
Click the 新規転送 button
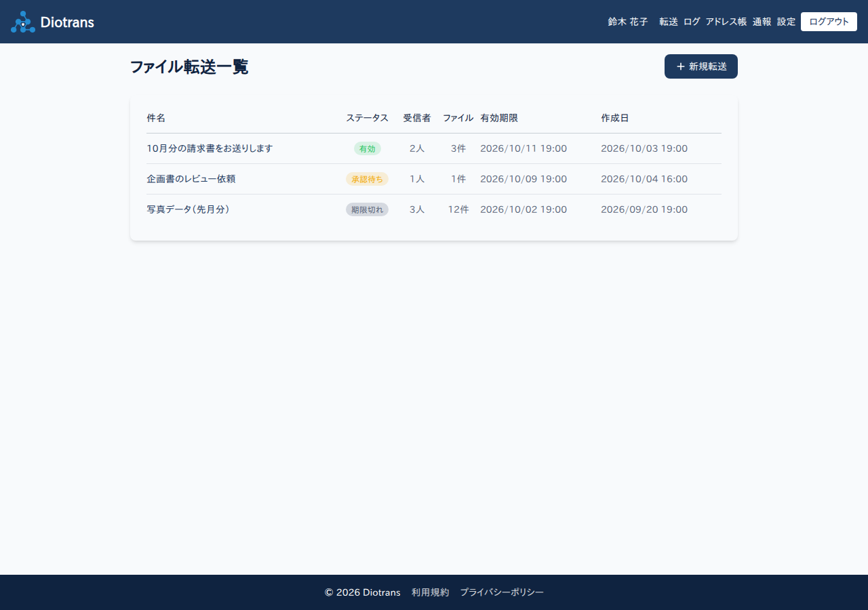tap(701, 66)
